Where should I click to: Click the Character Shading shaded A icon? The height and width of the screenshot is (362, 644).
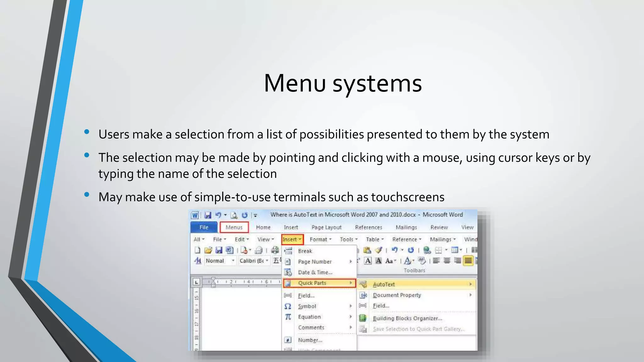point(379,261)
